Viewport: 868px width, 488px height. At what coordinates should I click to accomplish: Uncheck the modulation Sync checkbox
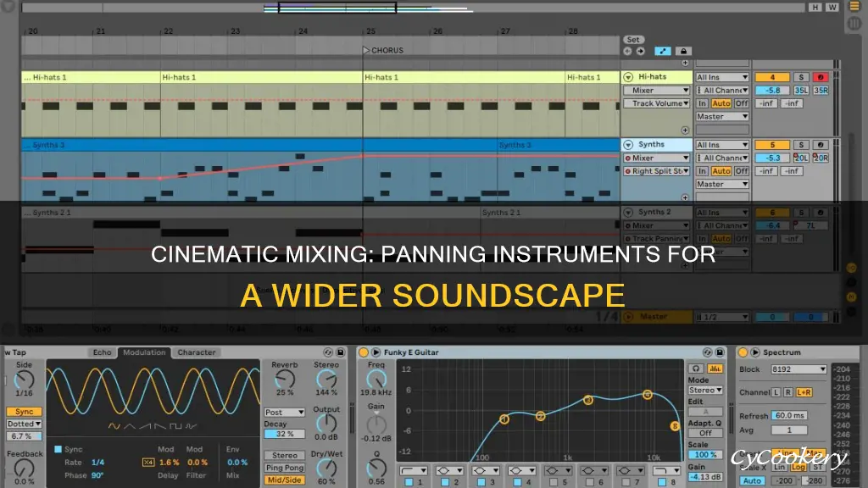(x=58, y=449)
